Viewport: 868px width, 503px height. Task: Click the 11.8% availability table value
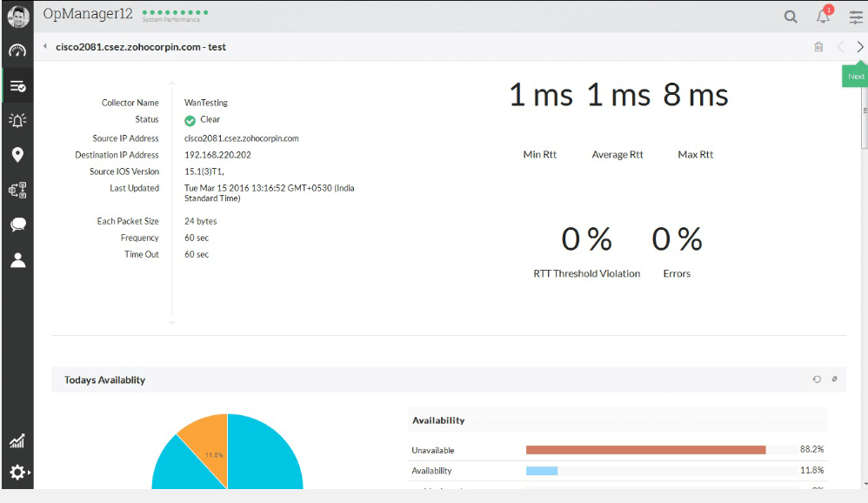click(811, 470)
